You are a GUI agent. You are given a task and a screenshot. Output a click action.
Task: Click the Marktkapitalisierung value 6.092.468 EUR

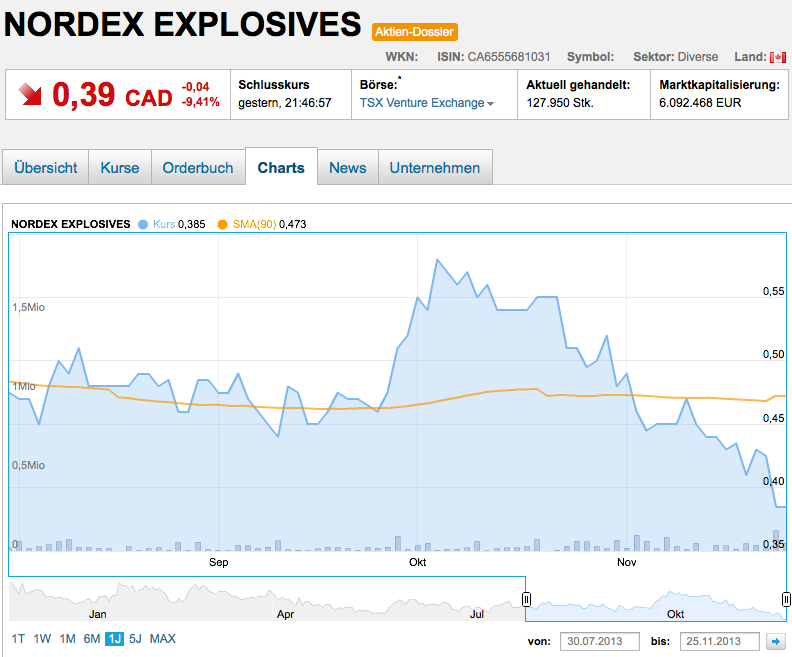tap(700, 103)
